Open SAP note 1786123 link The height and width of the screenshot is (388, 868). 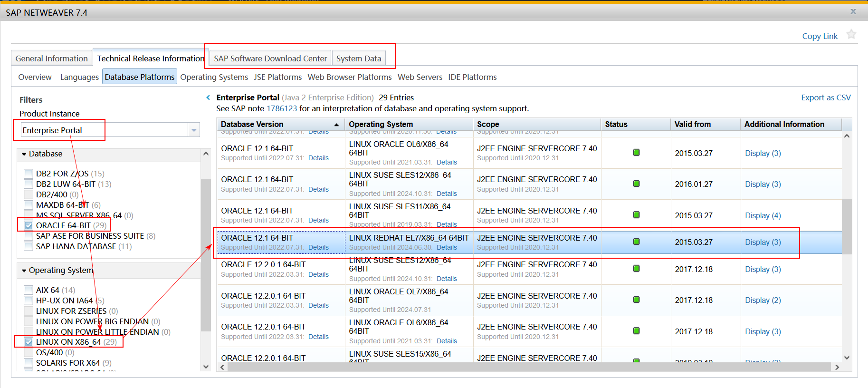pyautogui.click(x=282, y=108)
